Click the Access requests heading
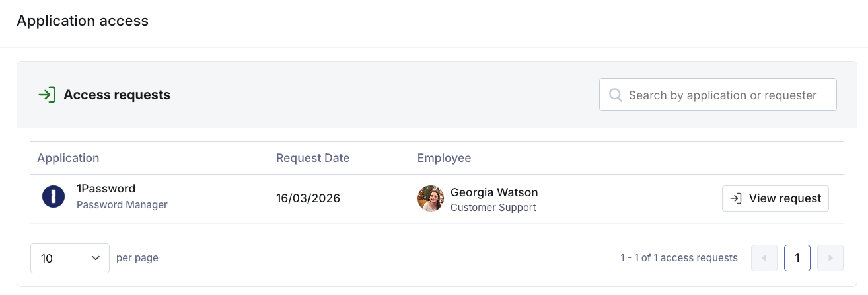Screen dimensions: 868x295 pos(117,95)
